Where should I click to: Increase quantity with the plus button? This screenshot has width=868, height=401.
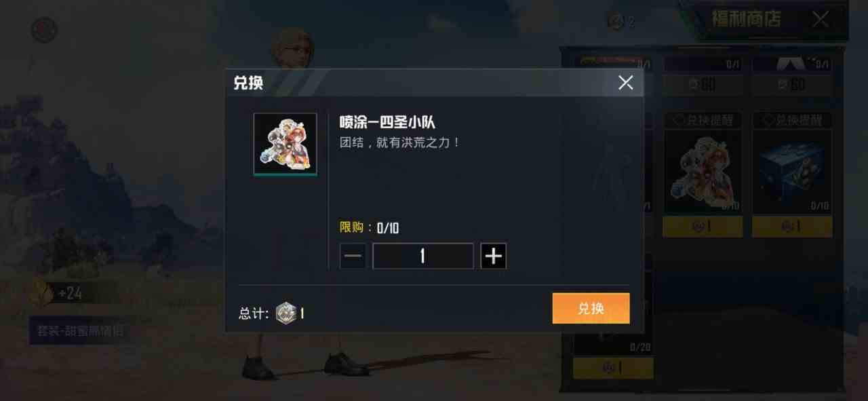tap(494, 256)
